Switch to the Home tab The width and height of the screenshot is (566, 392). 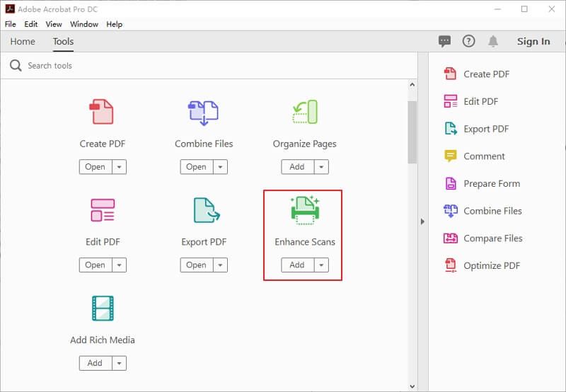tap(23, 41)
